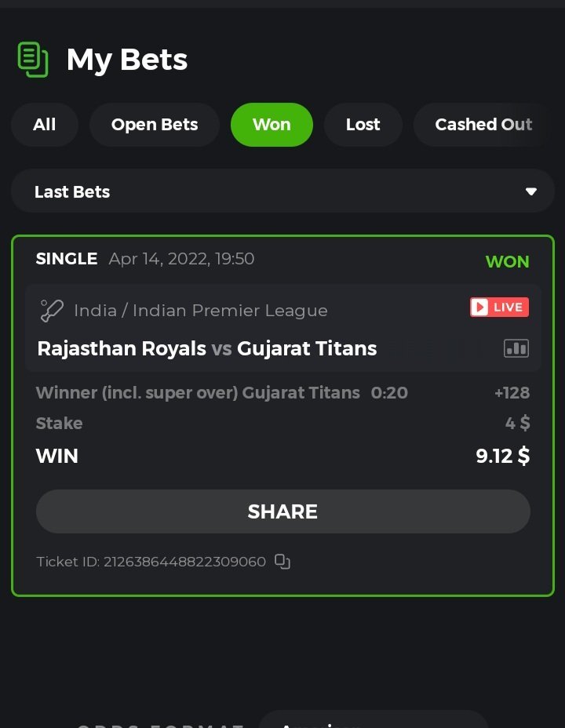This screenshot has height=728, width=565.
Task: Click the 9.12 $ win amount
Action: 503,456
